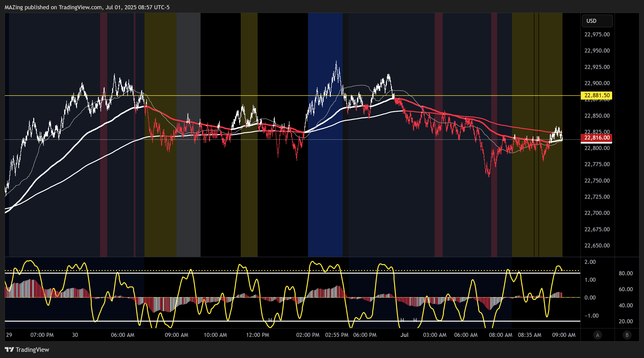This screenshot has width=644, height=358.
Task: Click the 'MAZing published on TradingView.com' header text
Action: (53, 7)
